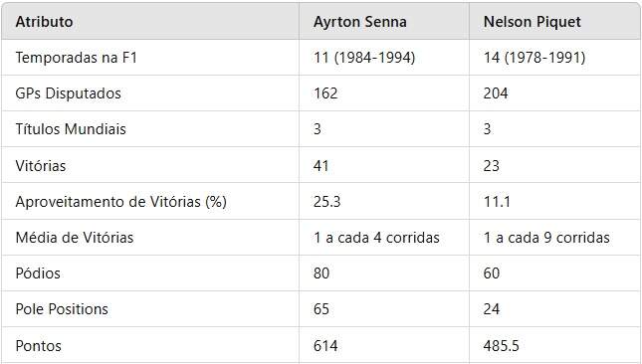The image size is (642, 364).
Task: Select Piquet's 204 GPs value
Action: point(496,93)
